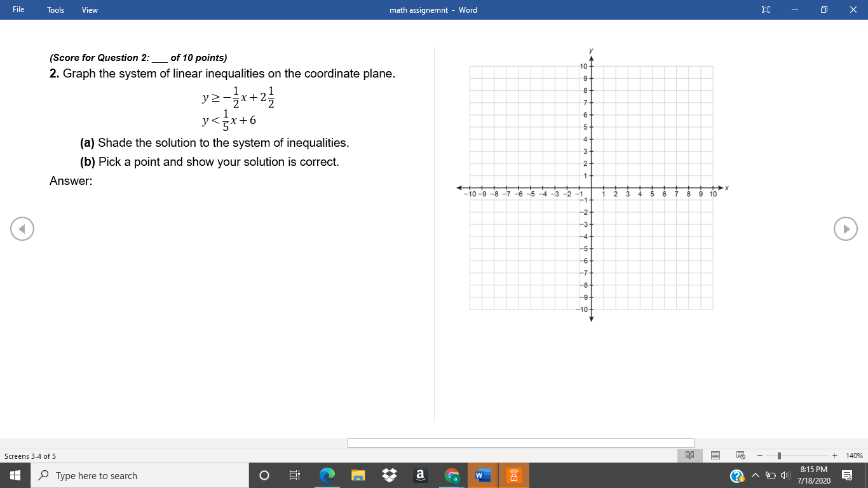Toggle the reading toolbar auto-hide button
868x488 pixels.
coord(766,10)
